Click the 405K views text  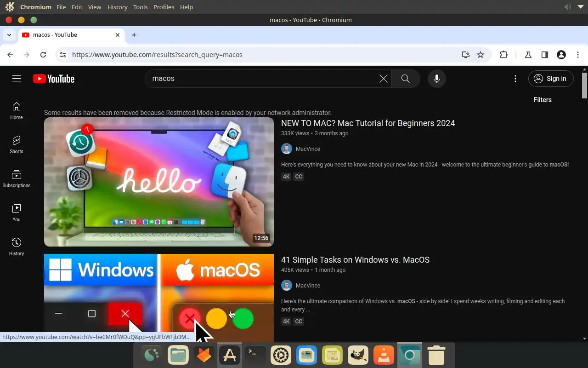coord(295,270)
